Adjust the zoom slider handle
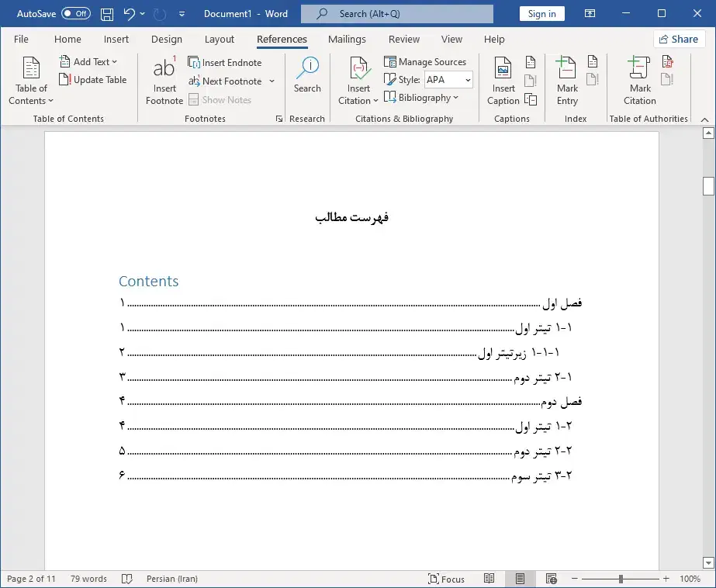Screen dimensions: 716x588 tap(621, 579)
